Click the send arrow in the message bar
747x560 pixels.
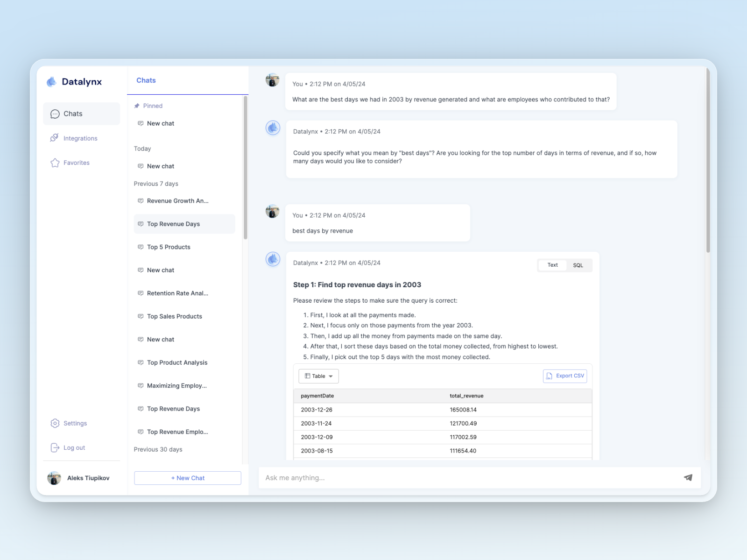point(688,477)
